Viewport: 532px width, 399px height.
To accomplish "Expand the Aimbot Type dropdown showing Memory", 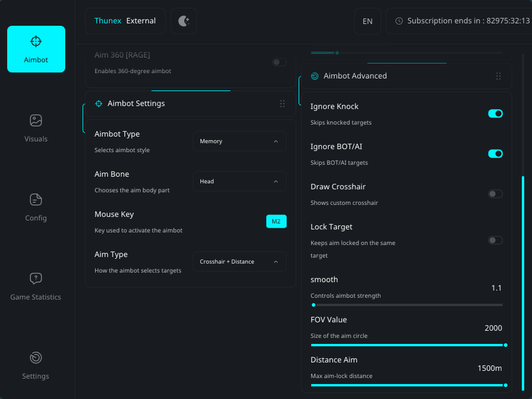I will pos(239,141).
